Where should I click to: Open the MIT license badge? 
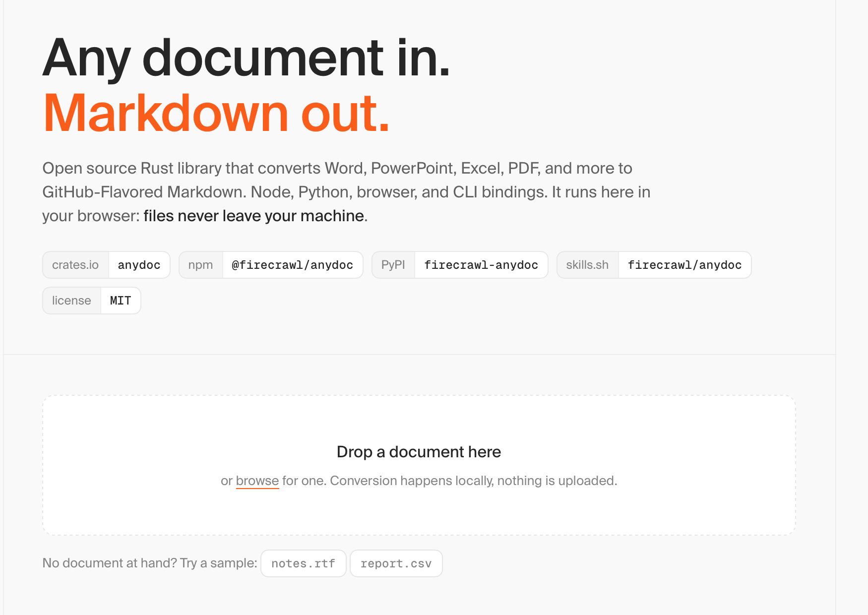click(92, 301)
